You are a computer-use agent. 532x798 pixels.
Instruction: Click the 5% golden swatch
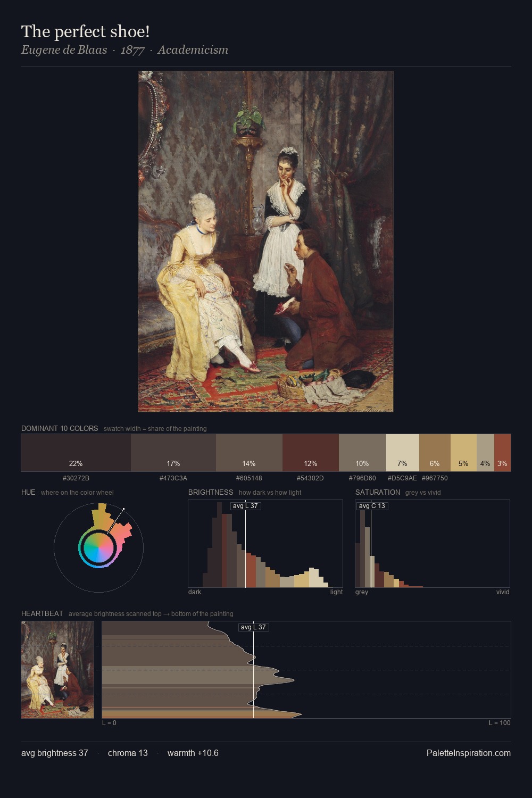point(463,453)
